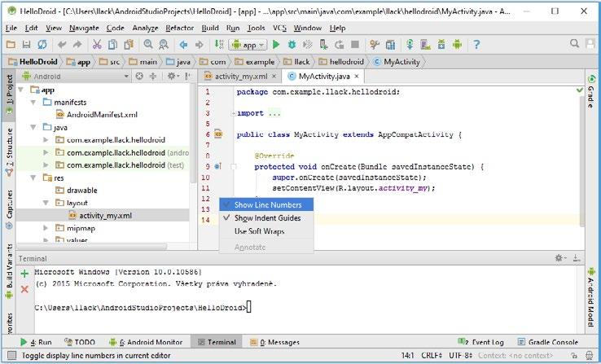Click the Find magnifier icon in the toolbar
The image size is (601, 364).
tap(148, 45)
